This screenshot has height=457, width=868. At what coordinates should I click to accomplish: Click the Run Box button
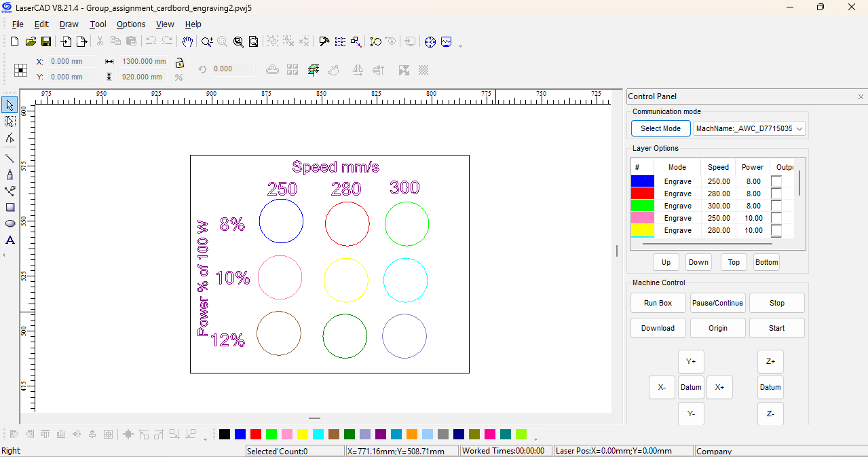pos(658,303)
